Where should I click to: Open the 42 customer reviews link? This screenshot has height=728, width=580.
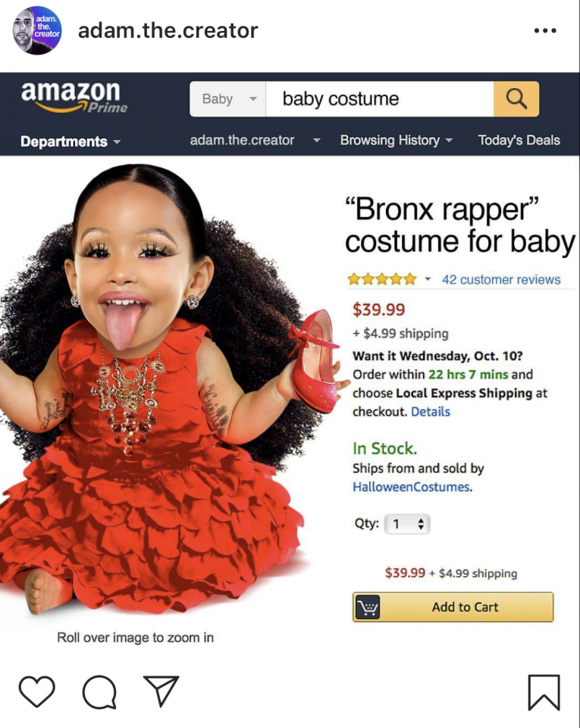(501, 280)
